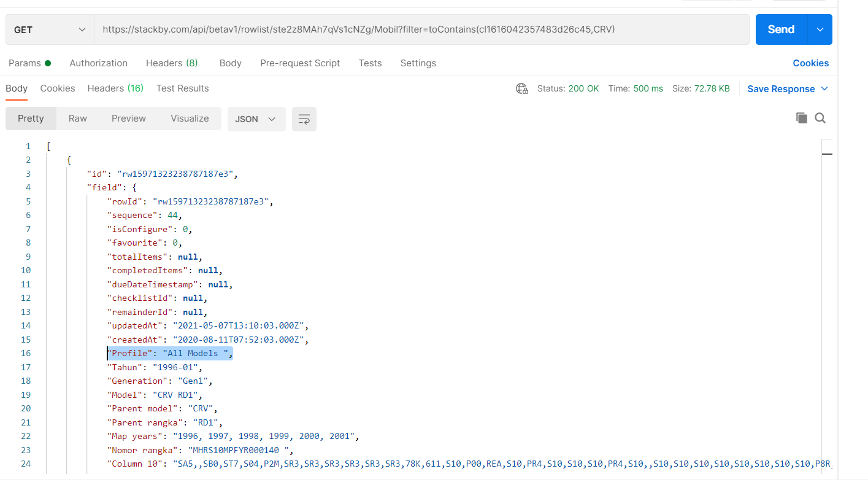868x482 pixels.
Task: Click the "totalItems": null line
Action: pos(155,257)
